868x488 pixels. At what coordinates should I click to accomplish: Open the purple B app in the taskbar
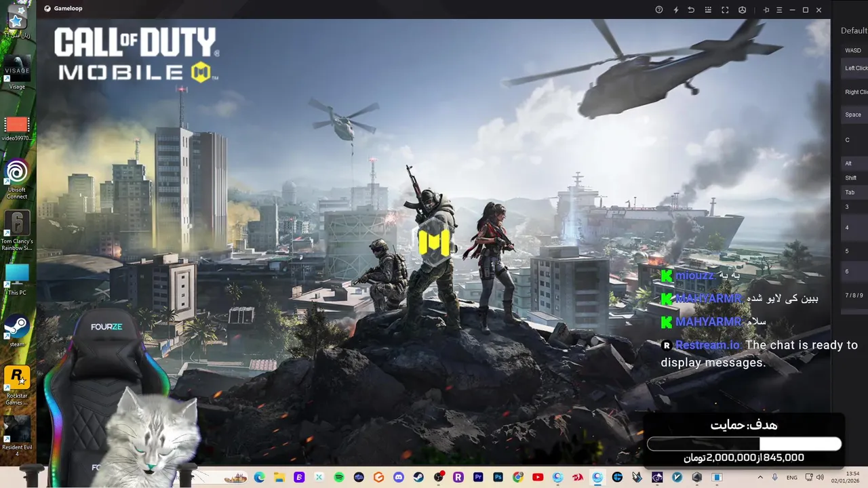299,477
